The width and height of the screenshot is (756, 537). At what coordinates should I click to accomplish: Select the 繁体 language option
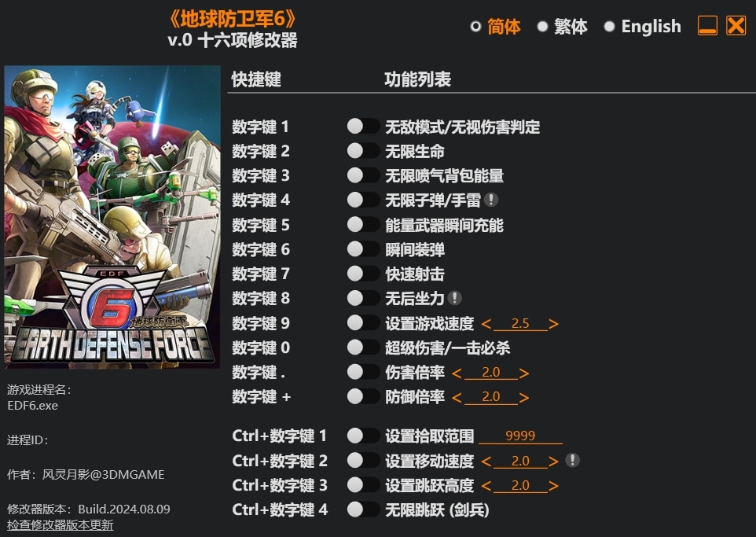pyautogui.click(x=563, y=26)
